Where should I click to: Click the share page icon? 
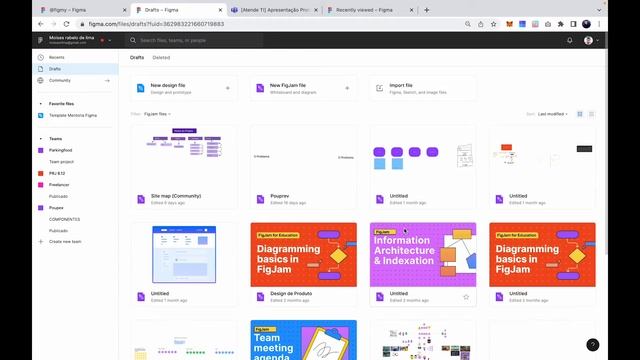(x=480, y=24)
